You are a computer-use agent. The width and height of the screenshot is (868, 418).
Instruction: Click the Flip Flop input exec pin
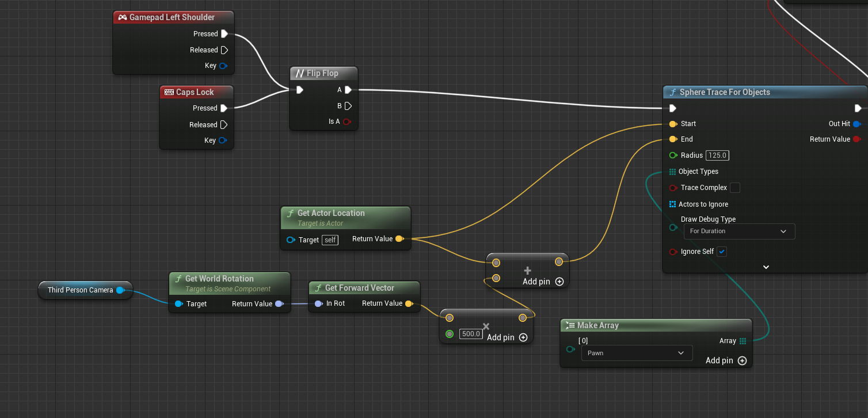point(299,90)
